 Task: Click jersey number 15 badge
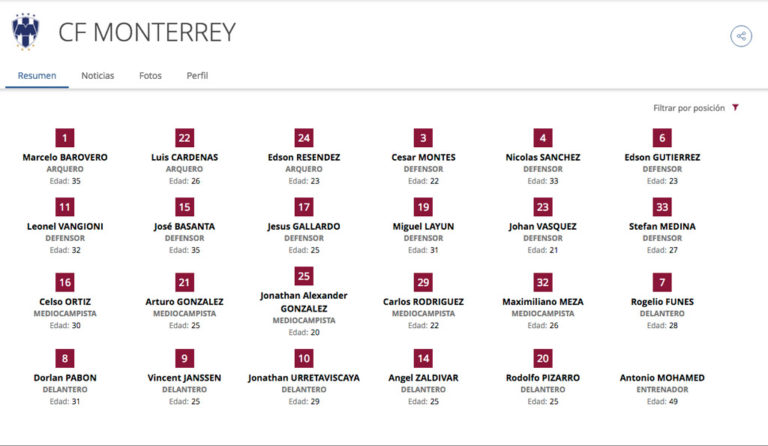(x=184, y=207)
